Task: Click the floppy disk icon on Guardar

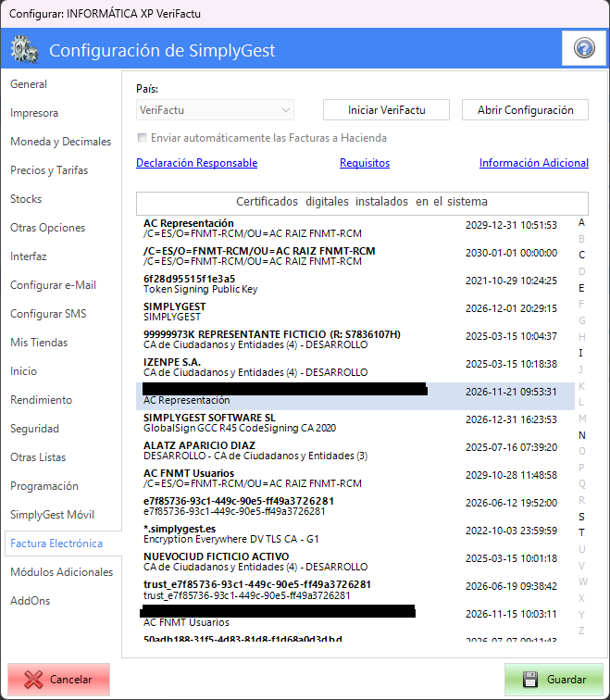Action: pos(530,680)
